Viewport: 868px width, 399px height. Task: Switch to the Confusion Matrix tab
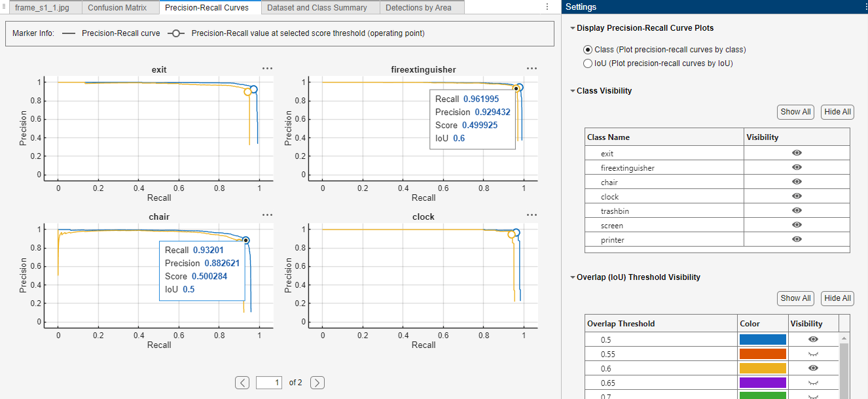click(x=120, y=8)
